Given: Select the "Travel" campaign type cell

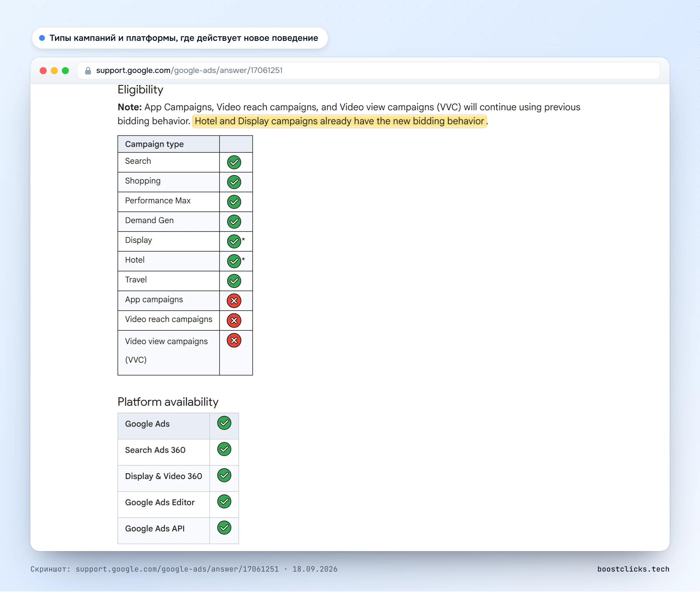Looking at the screenshot, I should (x=169, y=281).
